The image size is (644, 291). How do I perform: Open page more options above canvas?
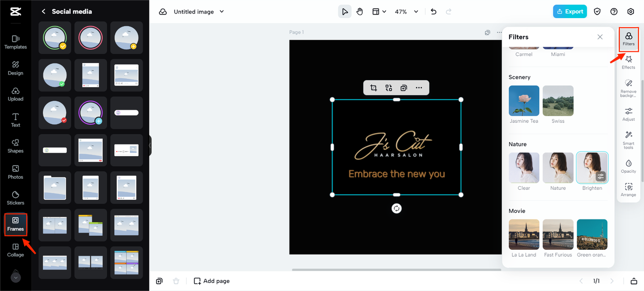pyautogui.click(x=499, y=32)
